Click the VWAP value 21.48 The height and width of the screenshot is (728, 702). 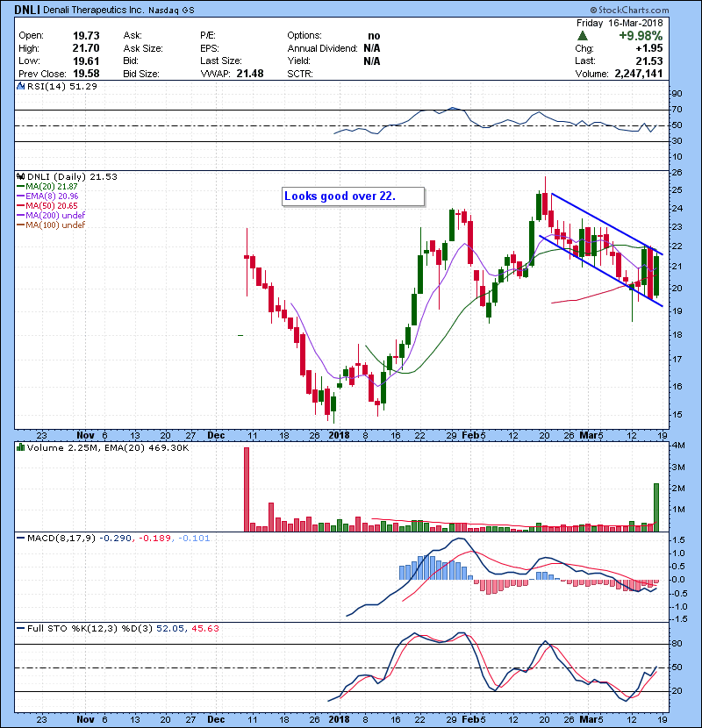[250, 74]
